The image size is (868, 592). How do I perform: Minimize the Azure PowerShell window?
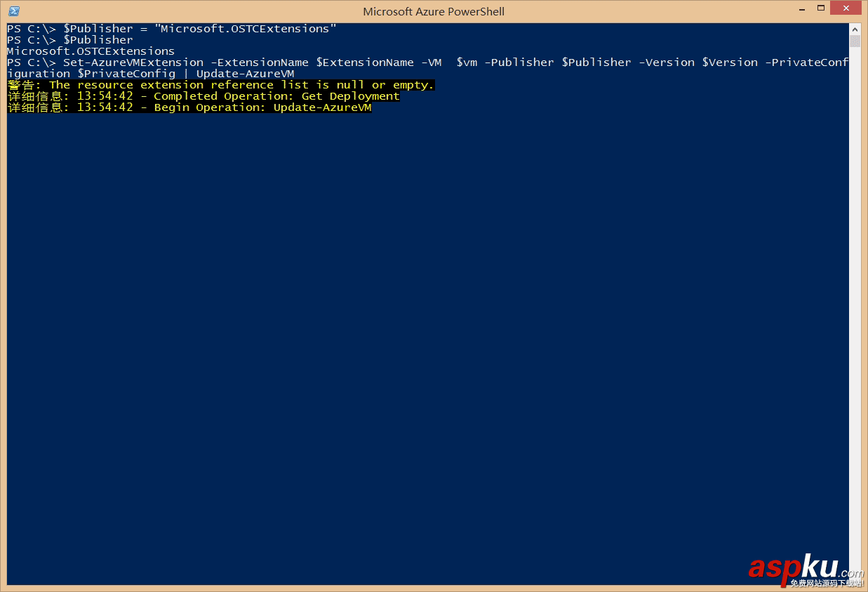[801, 9]
